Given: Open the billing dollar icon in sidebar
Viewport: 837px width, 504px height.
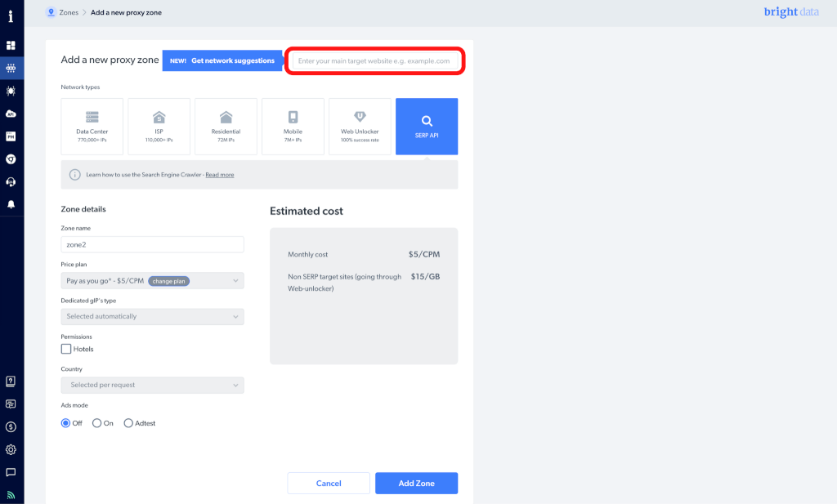Looking at the screenshot, I should coord(11,426).
